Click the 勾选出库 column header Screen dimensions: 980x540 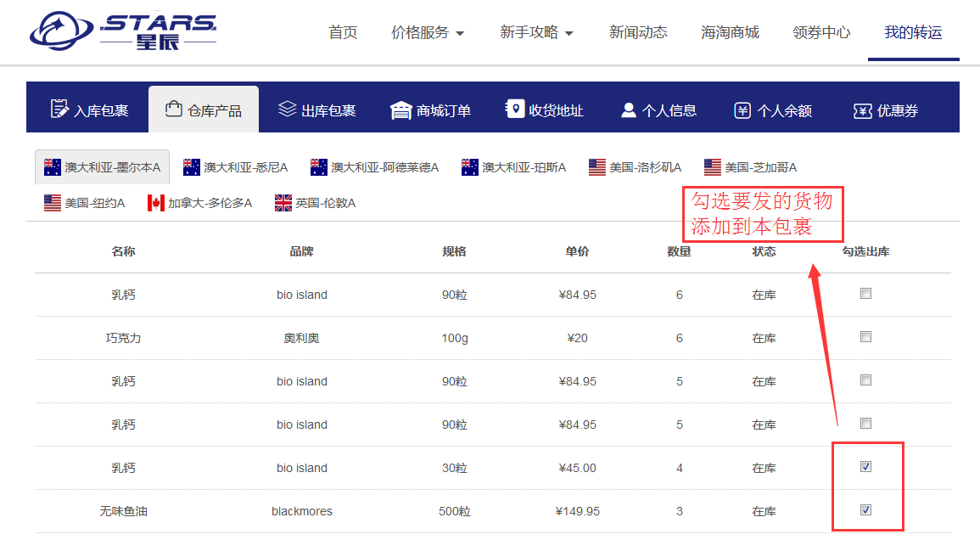click(865, 251)
